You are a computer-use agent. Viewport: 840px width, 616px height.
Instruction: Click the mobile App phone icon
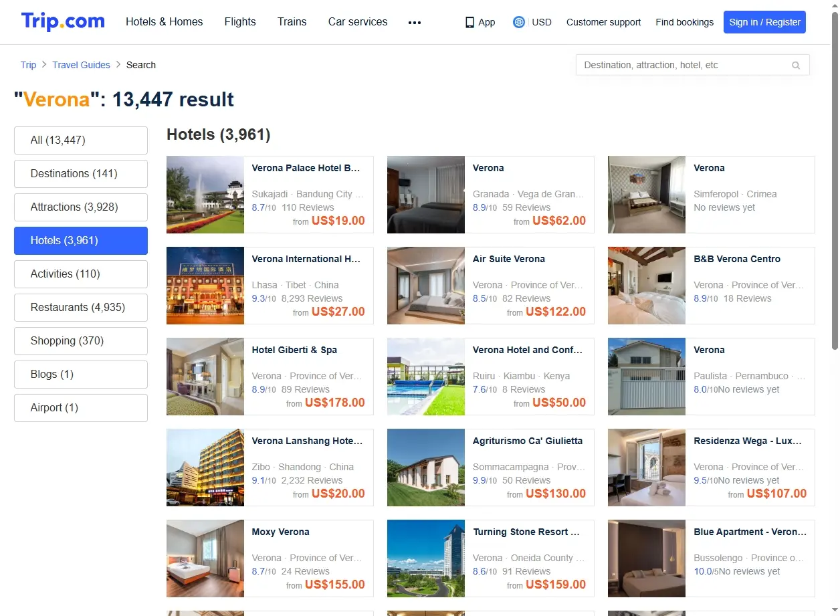coord(469,22)
